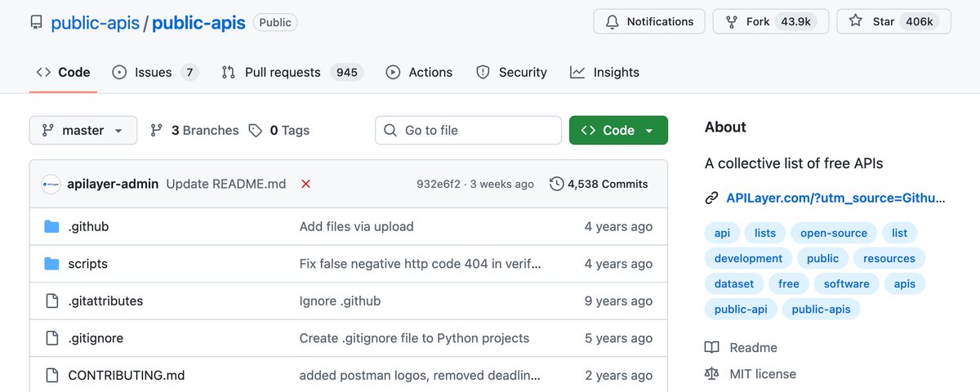980x392 pixels.
Task: Open the Security tab
Action: pyautogui.click(x=511, y=72)
